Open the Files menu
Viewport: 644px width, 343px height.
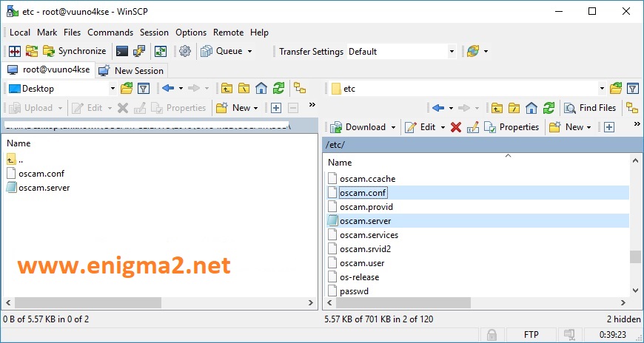tap(73, 33)
